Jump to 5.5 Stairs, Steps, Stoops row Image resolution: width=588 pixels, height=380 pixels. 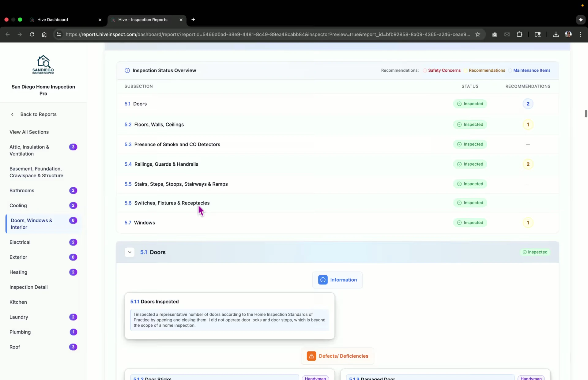[337, 184]
